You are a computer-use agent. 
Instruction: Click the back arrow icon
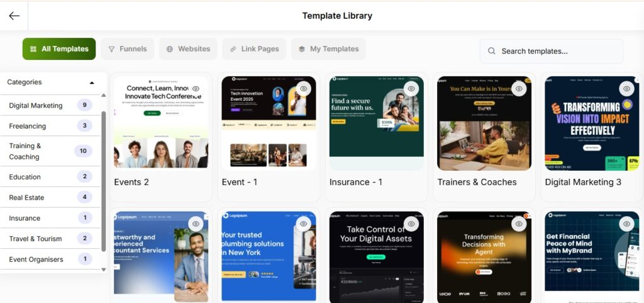(x=14, y=16)
